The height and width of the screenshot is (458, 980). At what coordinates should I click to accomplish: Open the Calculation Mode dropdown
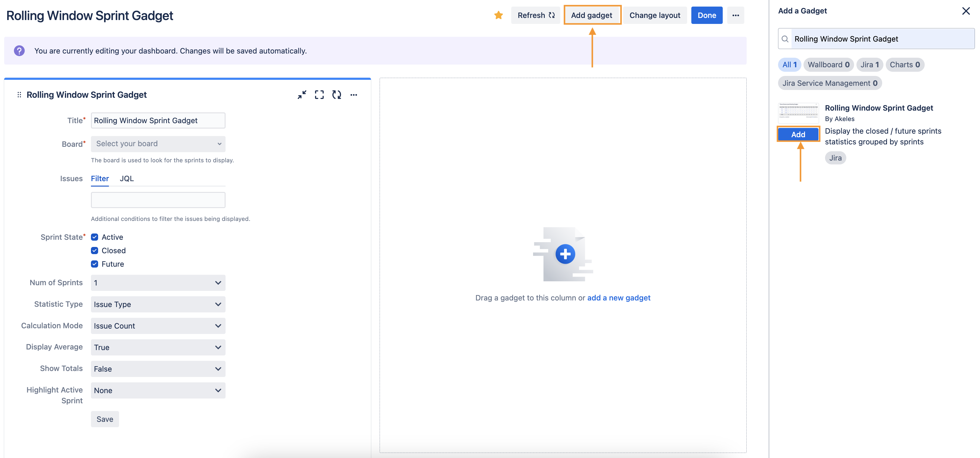coord(158,326)
